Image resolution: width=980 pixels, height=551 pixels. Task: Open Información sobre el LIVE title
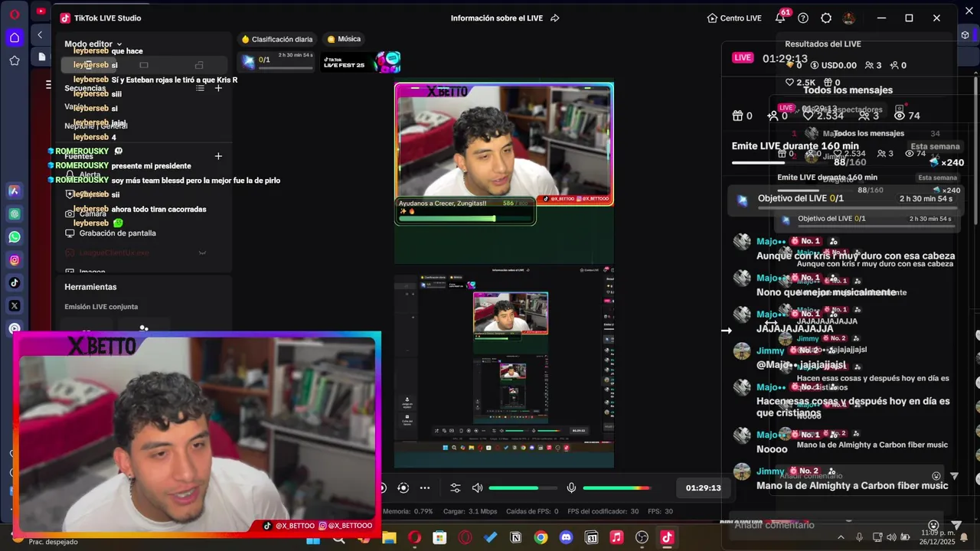498,18
